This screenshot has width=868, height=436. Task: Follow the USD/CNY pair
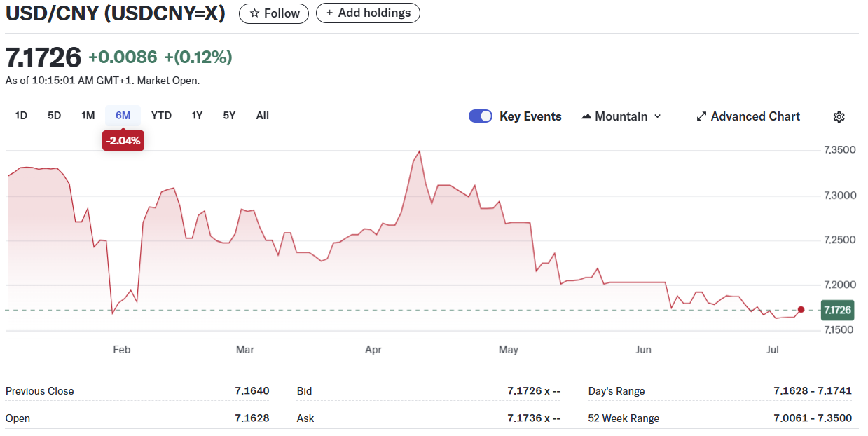(274, 13)
